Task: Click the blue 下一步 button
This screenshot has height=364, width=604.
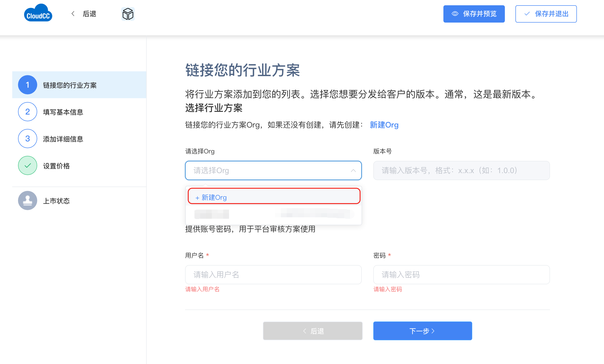Action: (422, 331)
